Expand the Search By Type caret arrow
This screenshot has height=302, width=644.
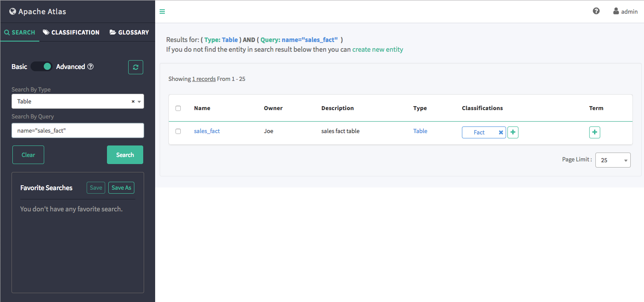139,101
